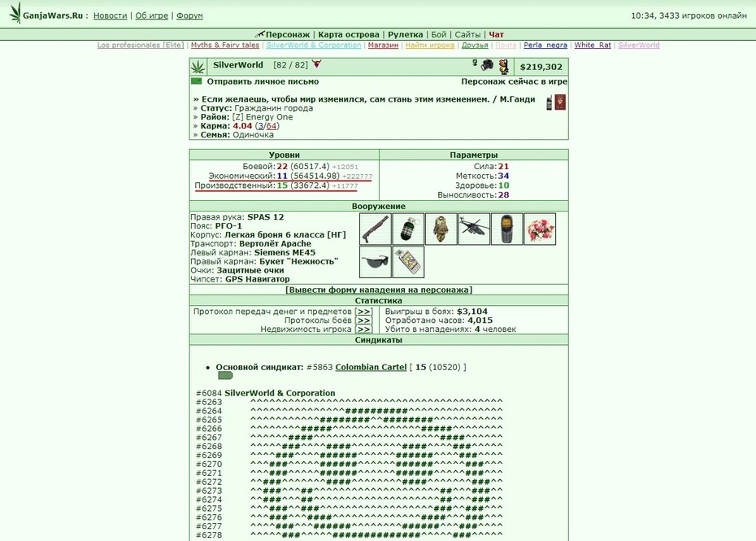Click the karma value 64 link
This screenshot has width=756, height=541.
click(x=272, y=125)
